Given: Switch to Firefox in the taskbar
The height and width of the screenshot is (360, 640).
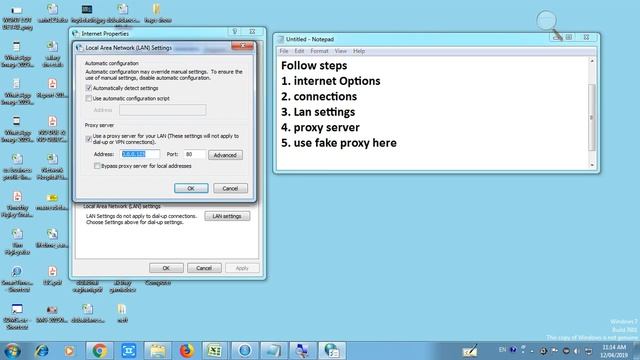Looking at the screenshot, I should (187, 351).
